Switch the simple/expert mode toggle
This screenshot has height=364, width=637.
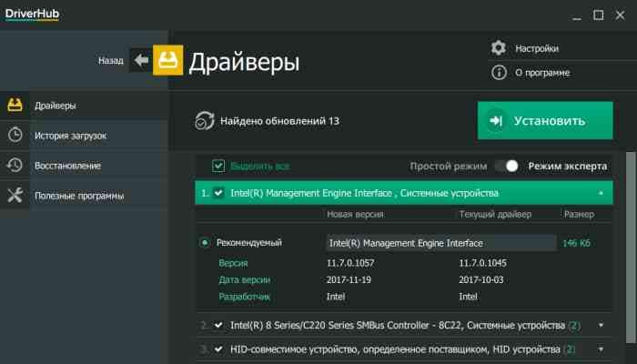[507, 166]
